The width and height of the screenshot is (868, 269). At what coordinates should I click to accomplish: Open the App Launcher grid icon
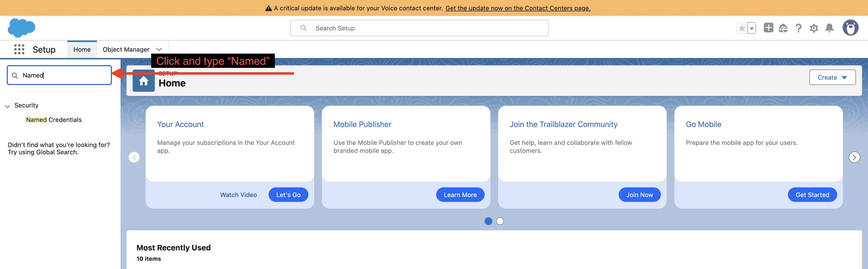point(19,49)
